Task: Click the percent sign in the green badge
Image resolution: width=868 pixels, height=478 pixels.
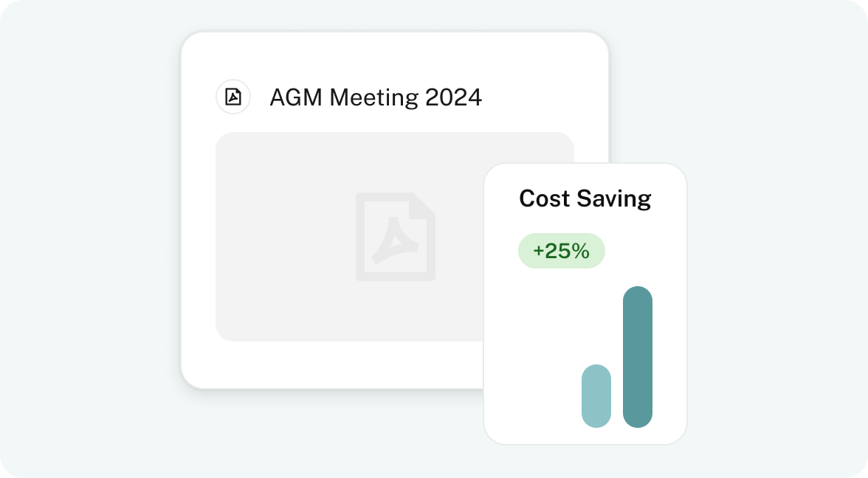Action: (x=580, y=251)
